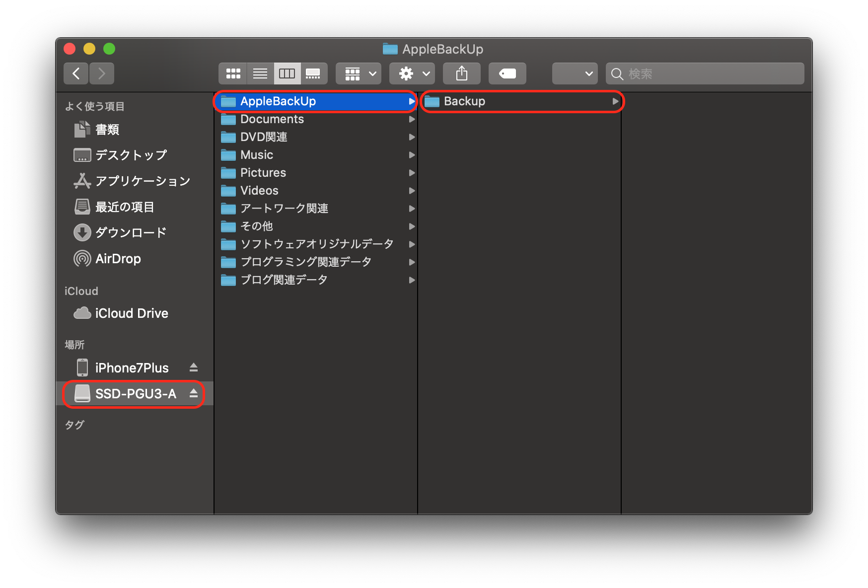Screen dimensions: 868x588
Task: Select the Documents folder
Action: [272, 119]
